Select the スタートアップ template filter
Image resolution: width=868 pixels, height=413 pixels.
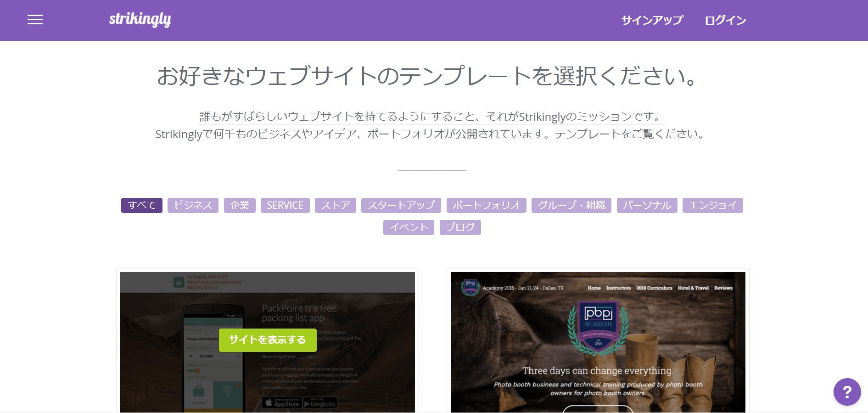(x=401, y=205)
